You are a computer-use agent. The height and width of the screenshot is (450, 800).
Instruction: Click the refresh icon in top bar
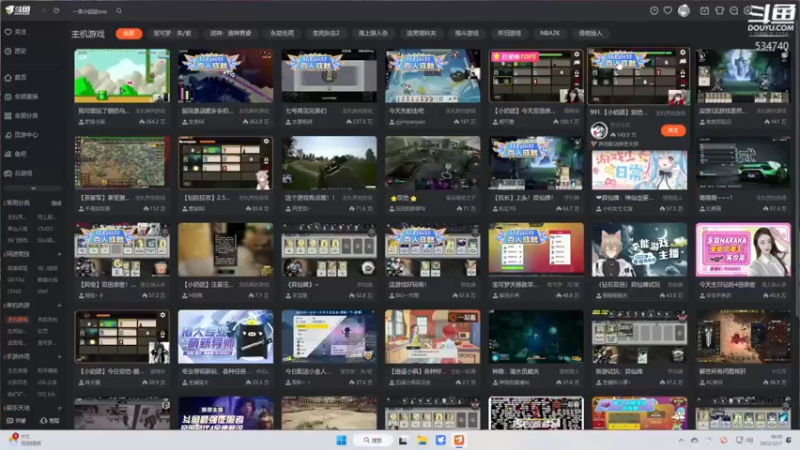tap(56, 11)
